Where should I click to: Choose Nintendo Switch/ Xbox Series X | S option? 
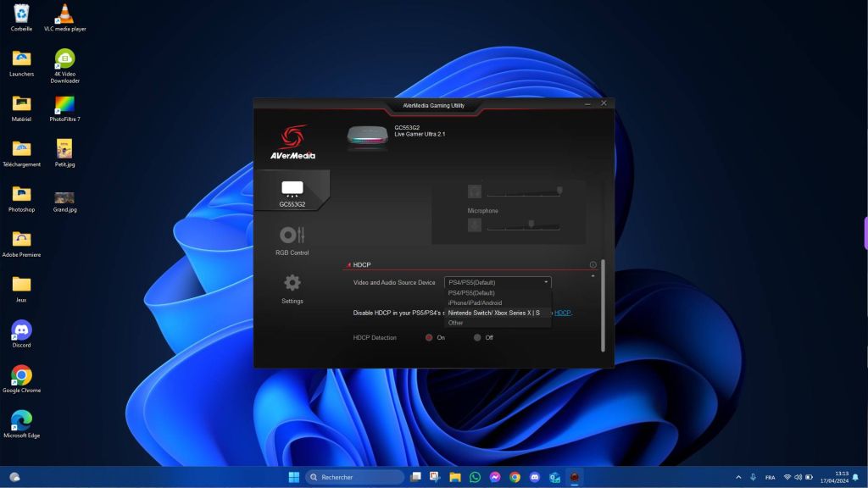tap(498, 313)
